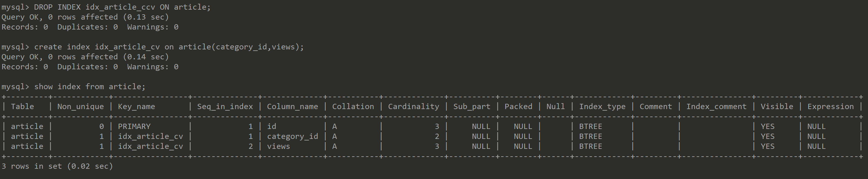Click the create index idx_article_cv command

(169, 47)
